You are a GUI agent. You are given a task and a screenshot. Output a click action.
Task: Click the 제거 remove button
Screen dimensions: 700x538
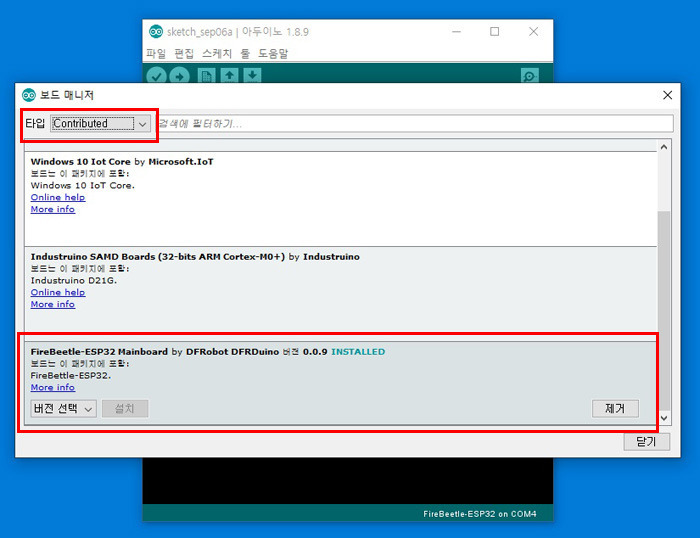pyautogui.click(x=615, y=409)
